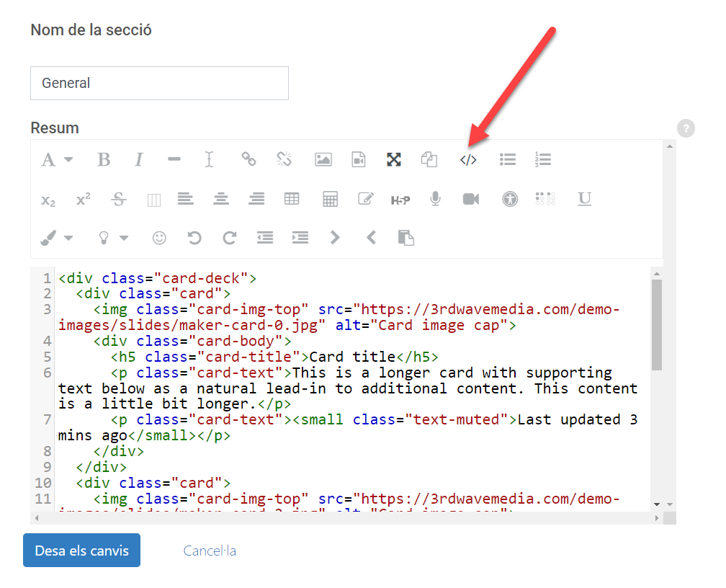Open the video recording camera tool
The image size is (726, 588).
[471, 199]
